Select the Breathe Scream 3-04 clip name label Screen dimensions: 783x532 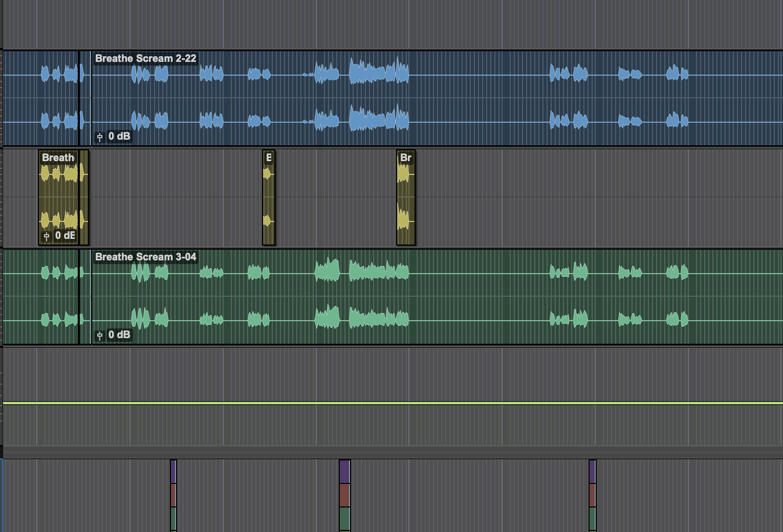tap(145, 257)
